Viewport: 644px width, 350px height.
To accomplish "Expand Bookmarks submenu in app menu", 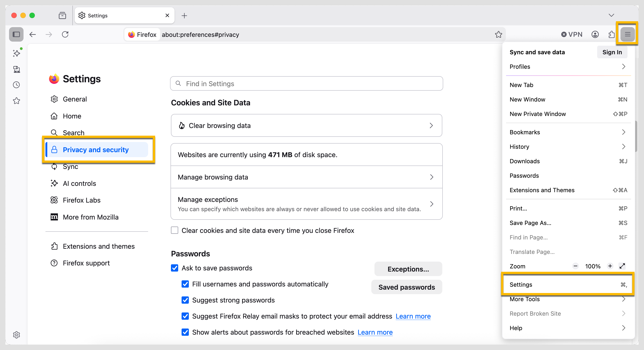I will pos(568,132).
